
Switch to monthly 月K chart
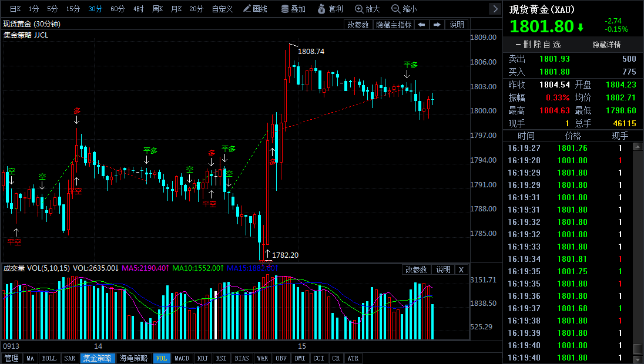click(177, 9)
